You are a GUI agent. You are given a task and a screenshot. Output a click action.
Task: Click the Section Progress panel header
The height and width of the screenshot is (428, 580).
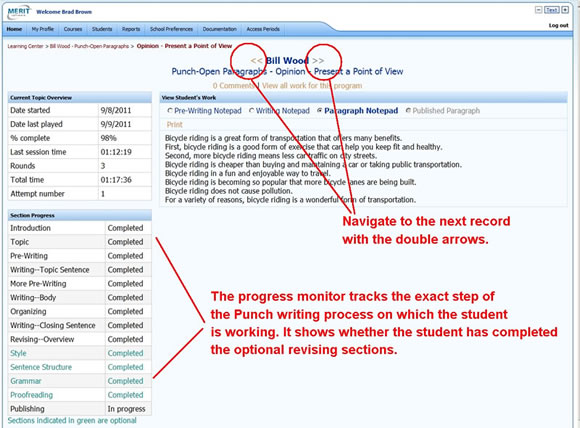(80, 215)
